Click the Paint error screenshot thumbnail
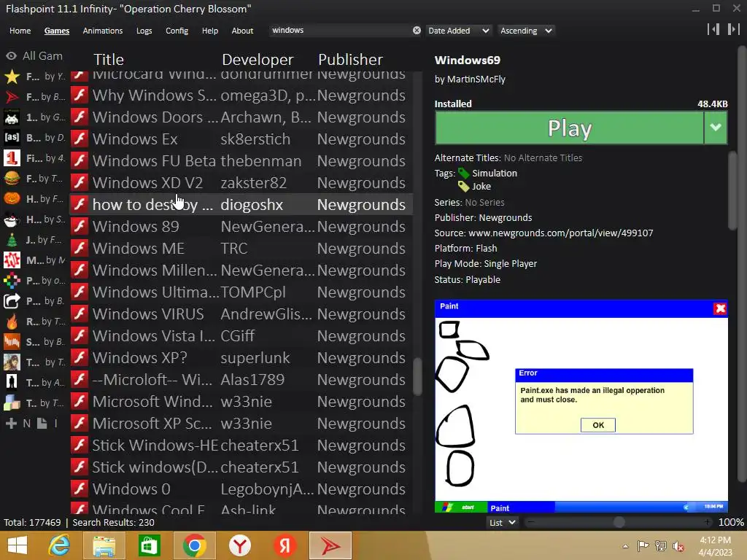This screenshot has width=747, height=560. (x=581, y=406)
